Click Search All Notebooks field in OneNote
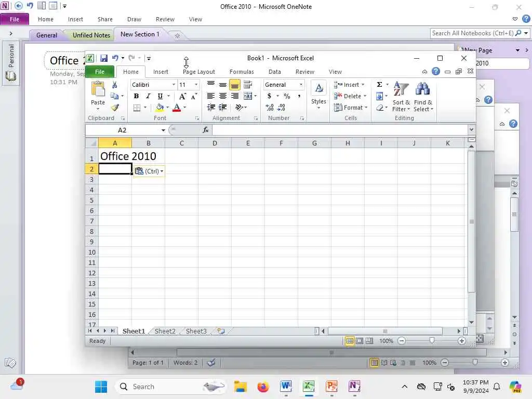The height and width of the screenshot is (399, 532). (x=472, y=33)
